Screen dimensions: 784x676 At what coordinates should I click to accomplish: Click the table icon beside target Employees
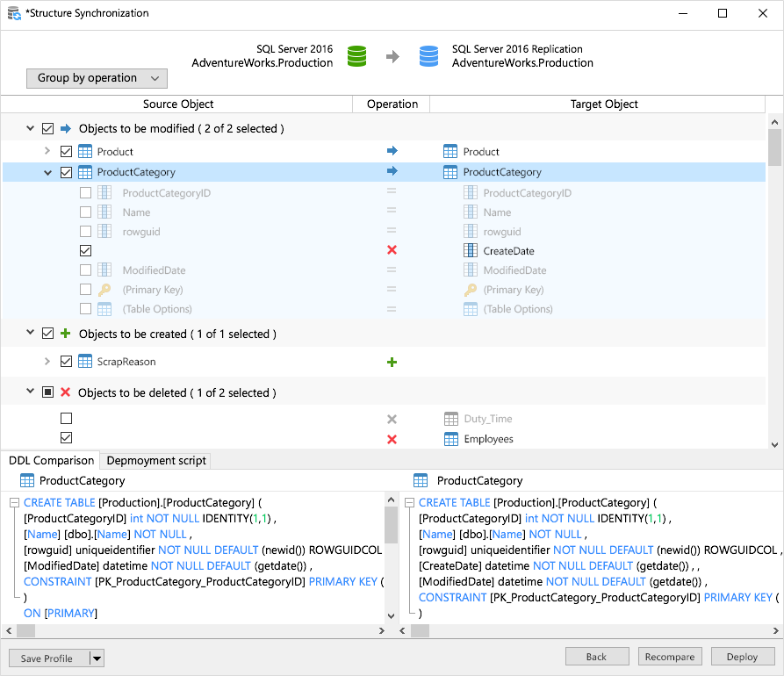450,439
